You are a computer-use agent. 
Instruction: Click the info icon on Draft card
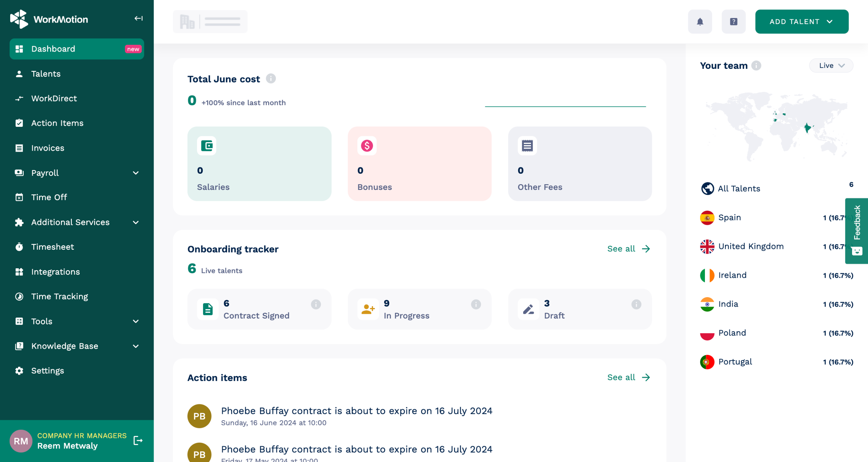(x=636, y=304)
